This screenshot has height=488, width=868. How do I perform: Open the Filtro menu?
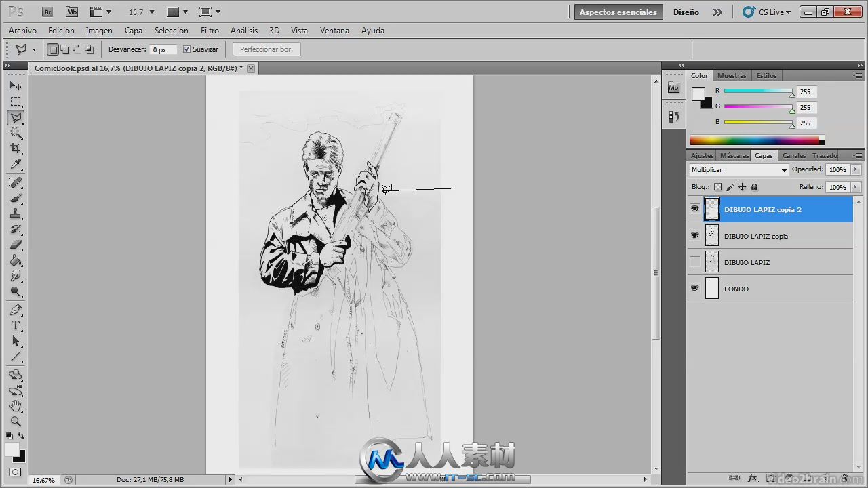click(x=210, y=30)
